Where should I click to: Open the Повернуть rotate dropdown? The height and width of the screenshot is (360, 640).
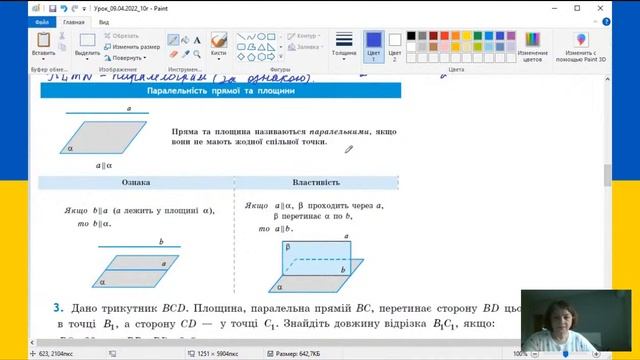125,58
